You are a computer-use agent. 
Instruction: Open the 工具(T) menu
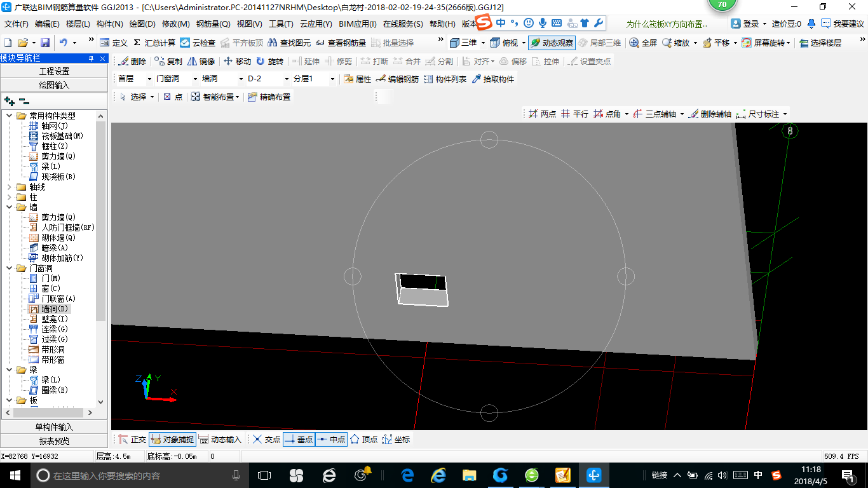(x=281, y=24)
